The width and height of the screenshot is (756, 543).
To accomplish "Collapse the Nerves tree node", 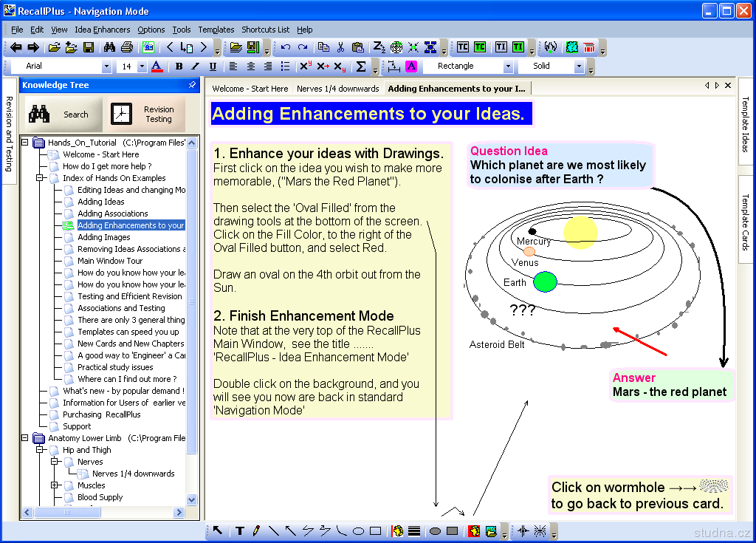I will coord(55,462).
